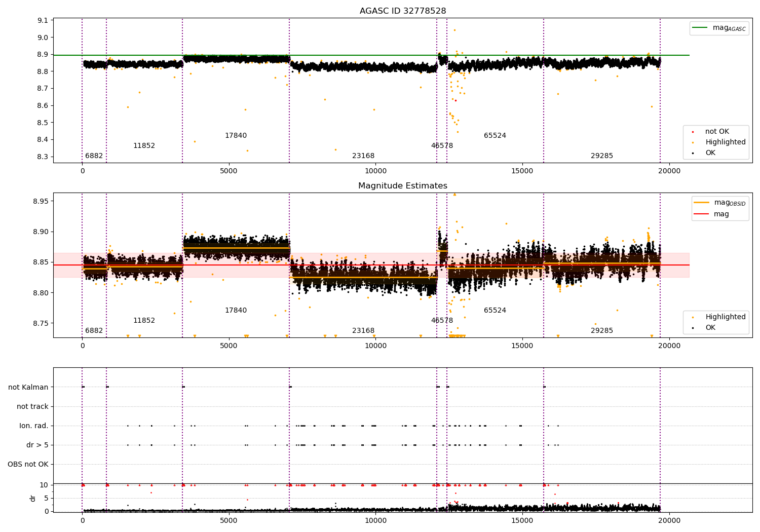Click obsid label 23168 in Magnitude Estimates plot
This screenshot has width=760, height=532.
pyautogui.click(x=363, y=331)
